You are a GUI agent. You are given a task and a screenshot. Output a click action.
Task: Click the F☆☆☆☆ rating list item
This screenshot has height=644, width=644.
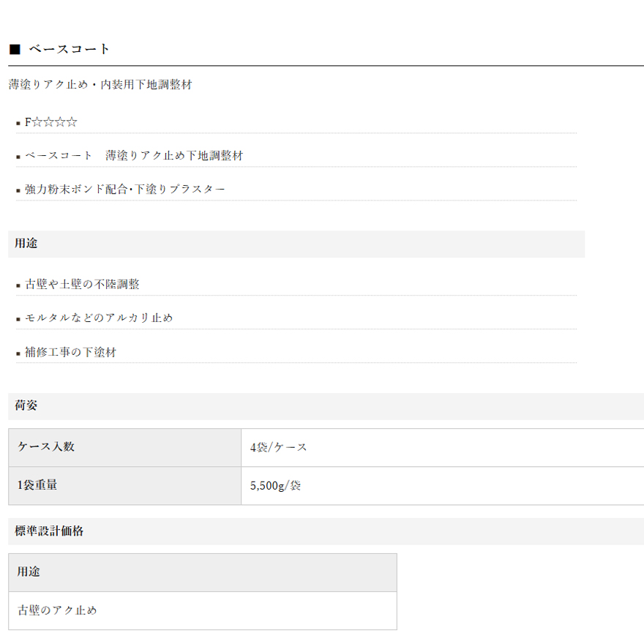[51, 122]
